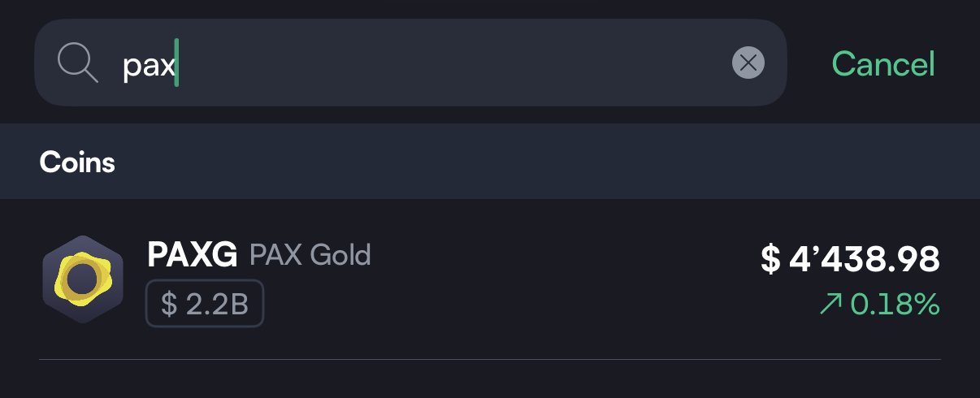Image resolution: width=980 pixels, height=398 pixels.
Task: Click the typed text "pax" in search
Action: [148, 65]
